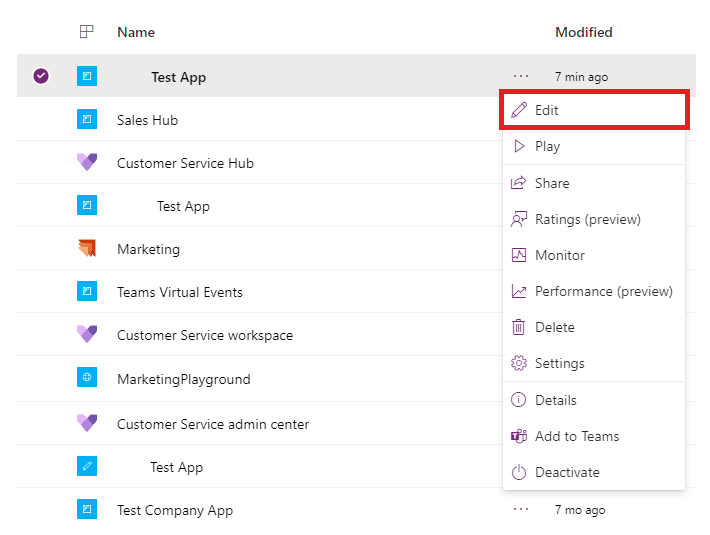Click the Teams Virtual Events app icon
The width and height of the screenshot is (710, 535).
coord(87,291)
